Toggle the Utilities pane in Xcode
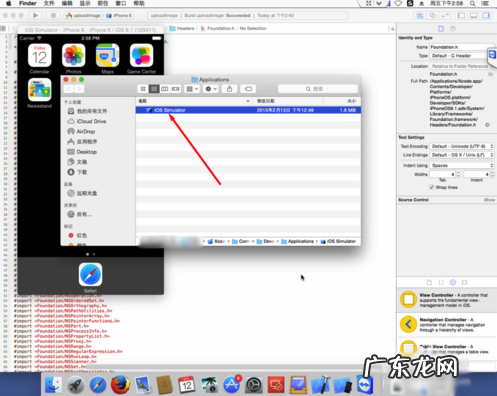This screenshot has height=396, width=497. pyautogui.click(x=486, y=15)
